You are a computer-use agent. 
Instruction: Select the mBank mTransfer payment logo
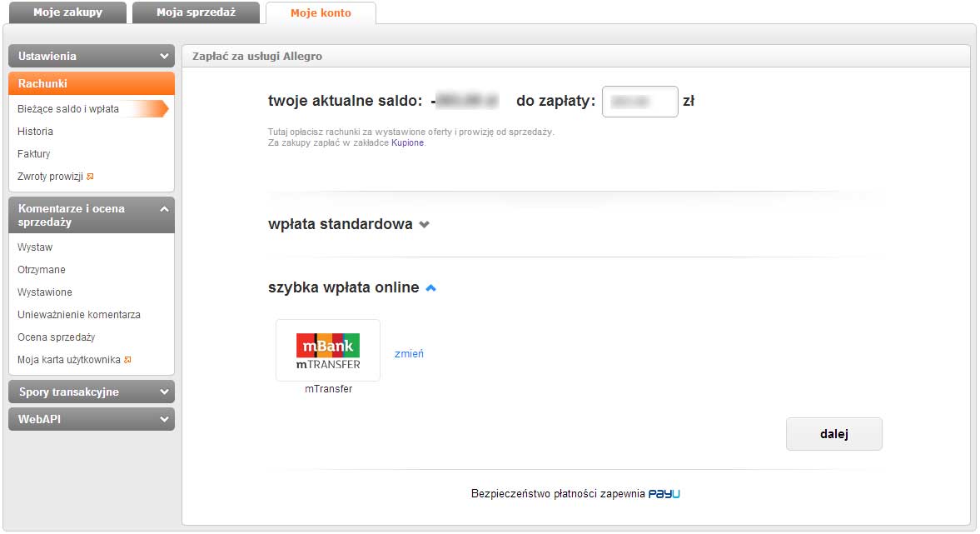327,351
